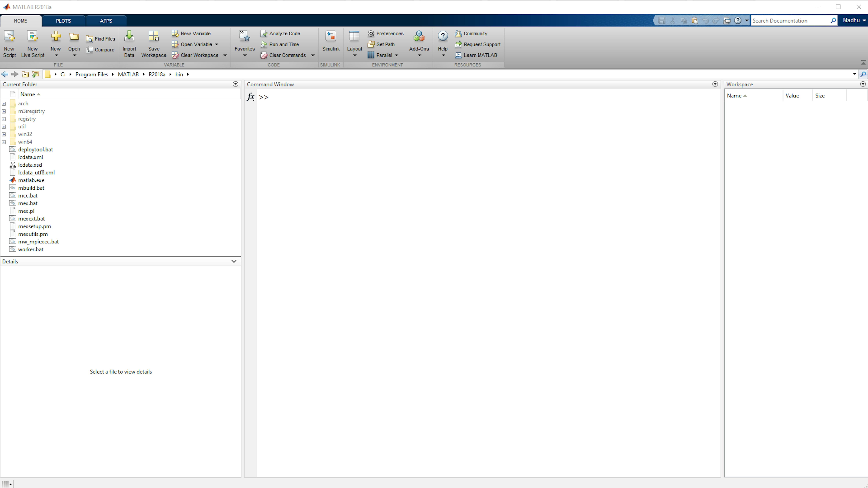Viewport: 868px width, 488px height.
Task: Open Favorites
Action: tap(245, 44)
